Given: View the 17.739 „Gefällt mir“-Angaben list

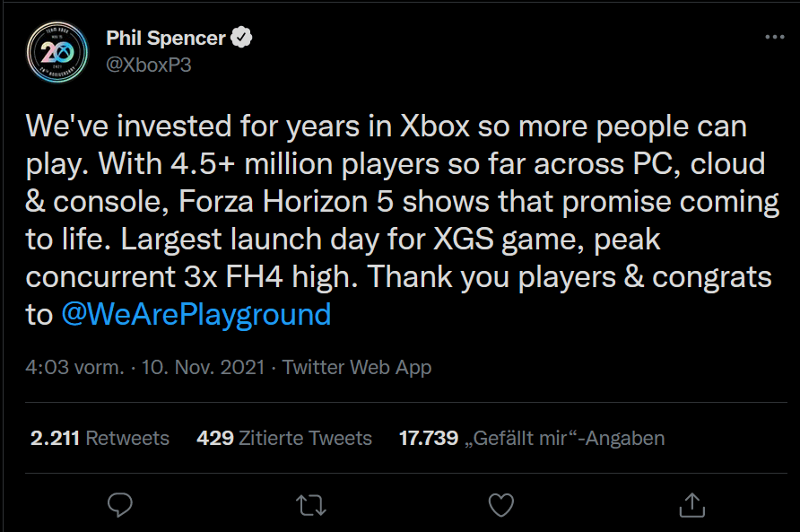Looking at the screenshot, I should coord(532,438).
